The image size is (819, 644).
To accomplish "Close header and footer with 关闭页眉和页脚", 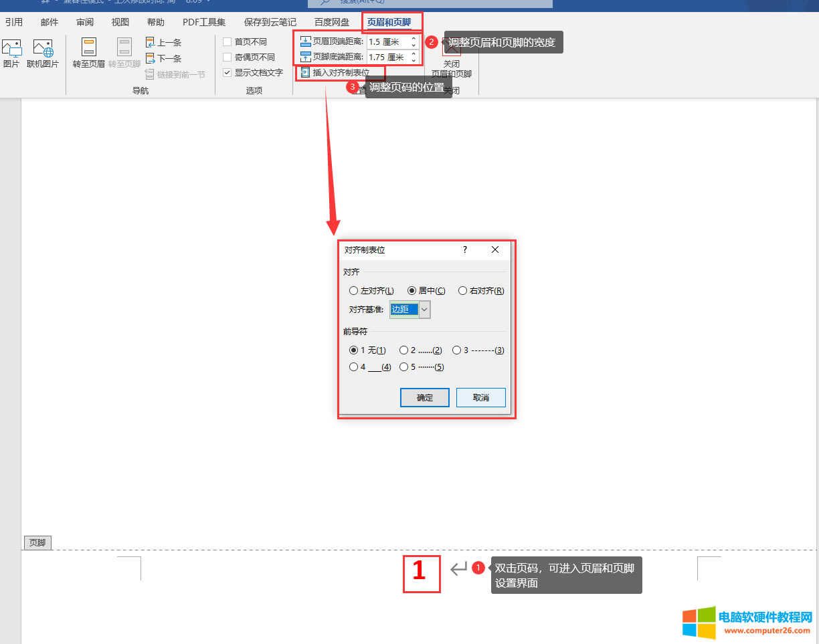I will (x=452, y=59).
